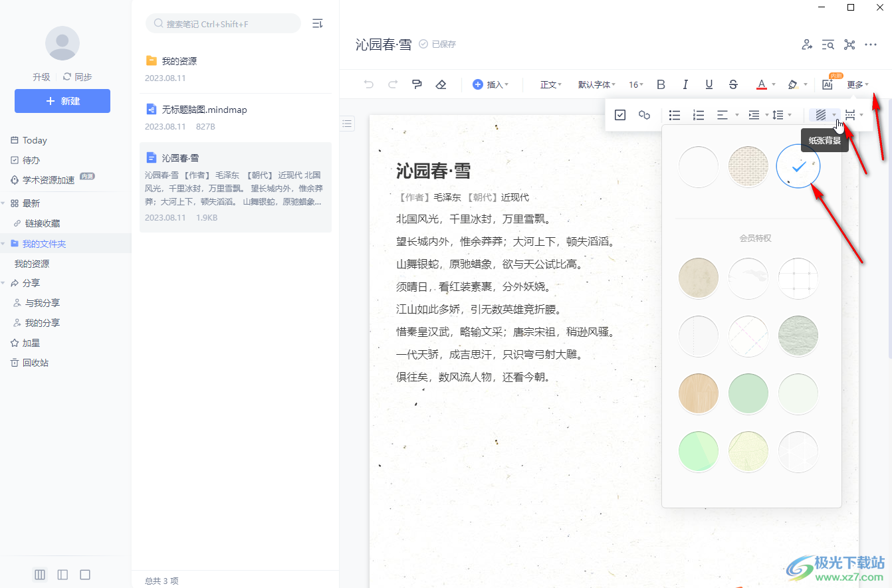Toggle italic formatting
Viewport: 892px width, 588px height.
pos(685,84)
